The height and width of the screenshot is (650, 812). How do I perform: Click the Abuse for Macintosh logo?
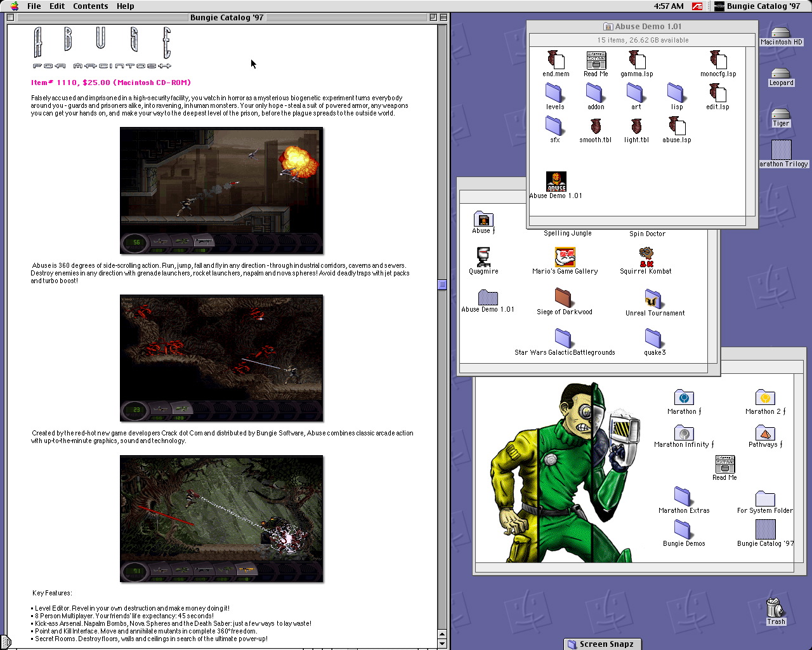(x=102, y=48)
